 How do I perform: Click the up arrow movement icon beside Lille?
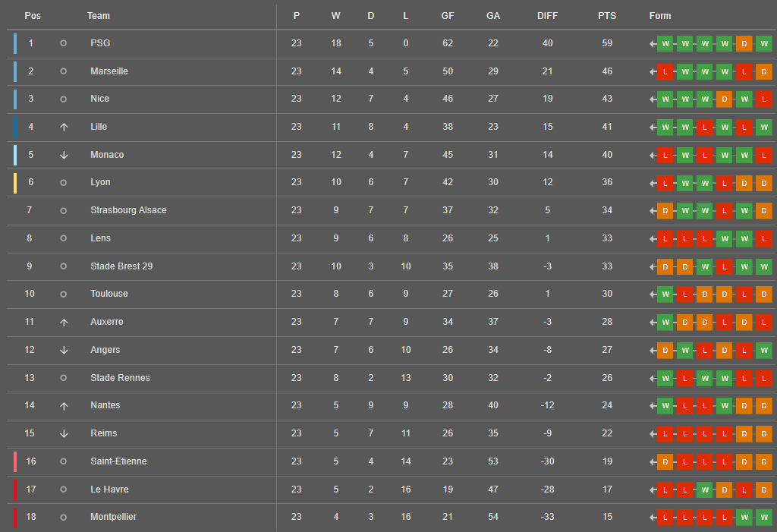[x=64, y=127]
